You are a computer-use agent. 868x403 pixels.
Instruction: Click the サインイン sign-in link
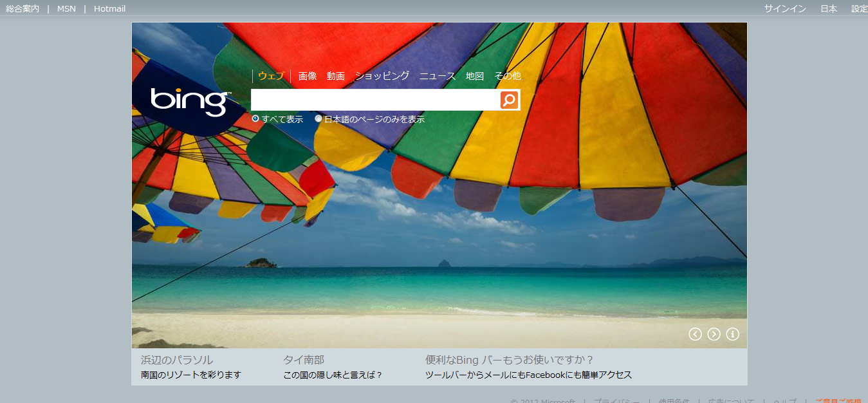(x=784, y=9)
